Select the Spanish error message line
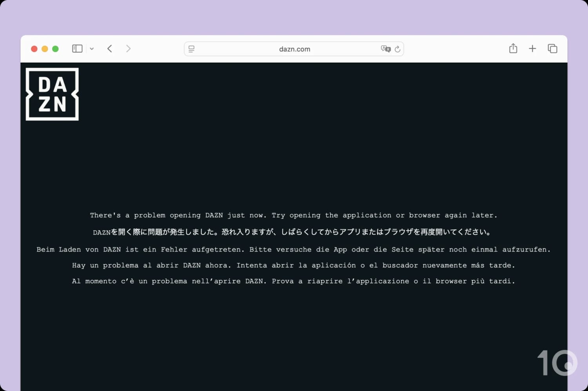 point(294,265)
